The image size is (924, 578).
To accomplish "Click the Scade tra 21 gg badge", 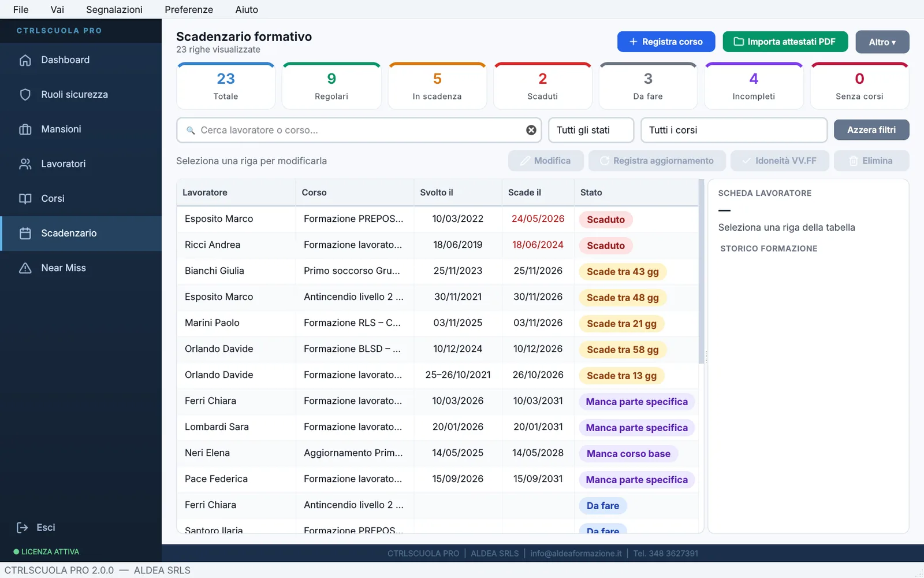I will coord(621,324).
